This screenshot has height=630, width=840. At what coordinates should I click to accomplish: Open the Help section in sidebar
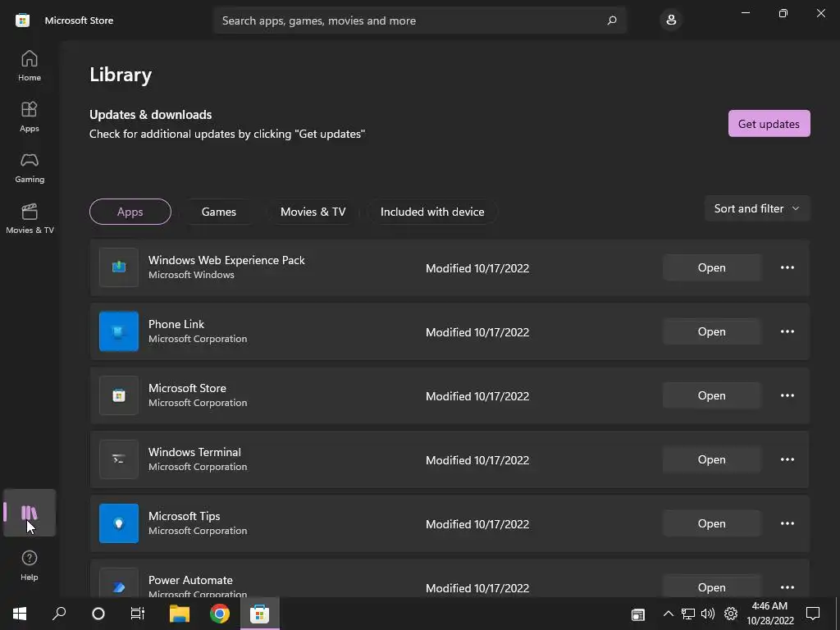click(30, 565)
